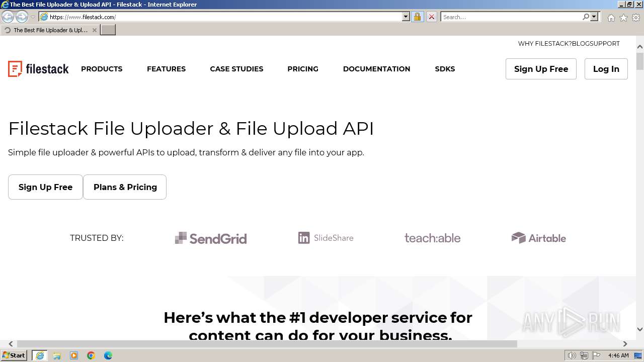Expand the search provider dropdown

click(x=594, y=17)
